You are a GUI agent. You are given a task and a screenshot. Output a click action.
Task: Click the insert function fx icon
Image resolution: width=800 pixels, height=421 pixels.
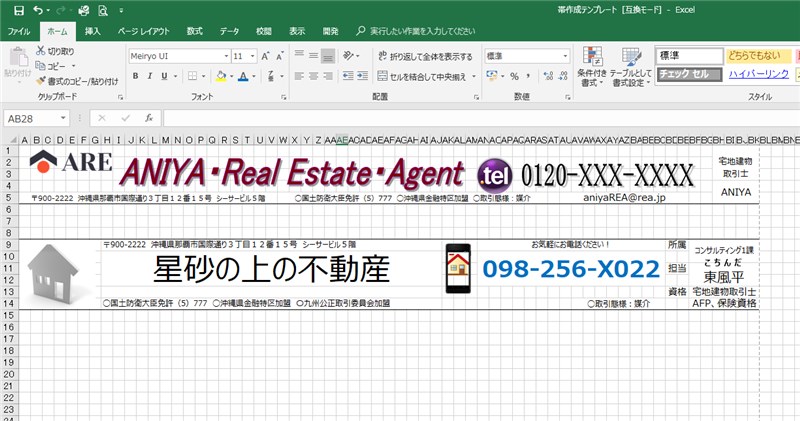pyautogui.click(x=148, y=118)
